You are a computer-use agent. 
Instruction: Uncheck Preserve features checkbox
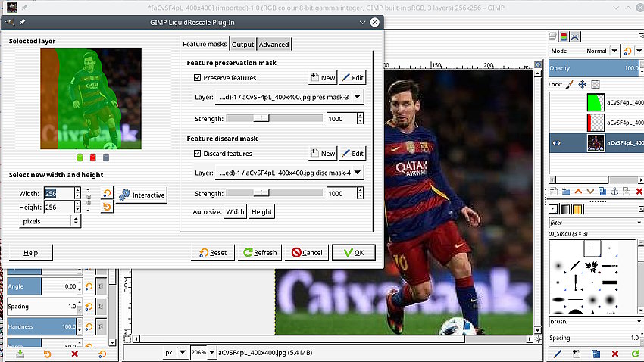pos(197,77)
